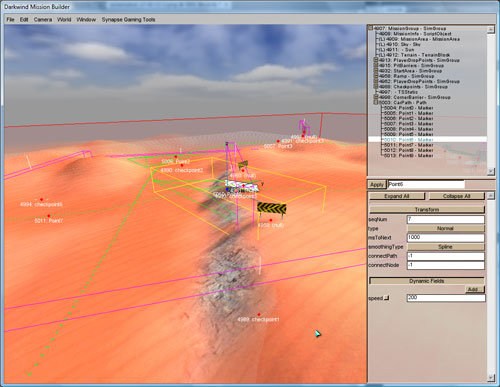The height and width of the screenshot is (387, 500).
Task: Collapse the CarPath Path node
Action: 375,102
